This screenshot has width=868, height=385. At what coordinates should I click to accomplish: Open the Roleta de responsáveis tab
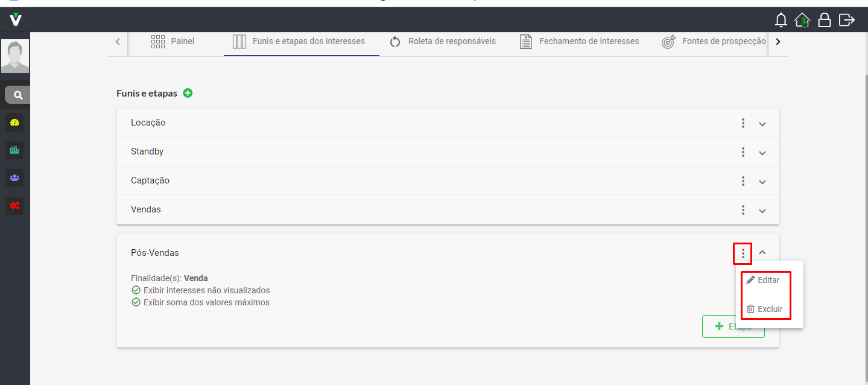pos(443,42)
